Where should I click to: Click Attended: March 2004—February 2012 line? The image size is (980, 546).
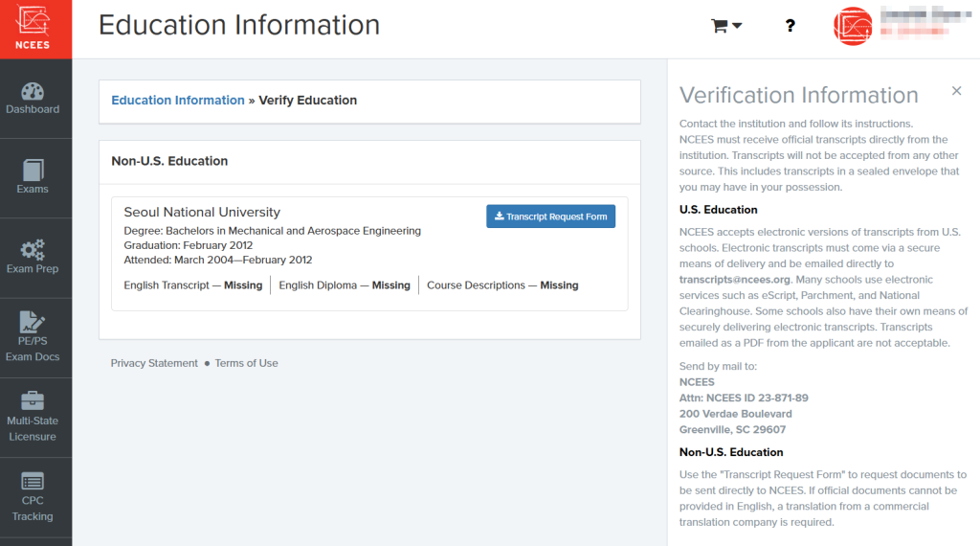(218, 260)
